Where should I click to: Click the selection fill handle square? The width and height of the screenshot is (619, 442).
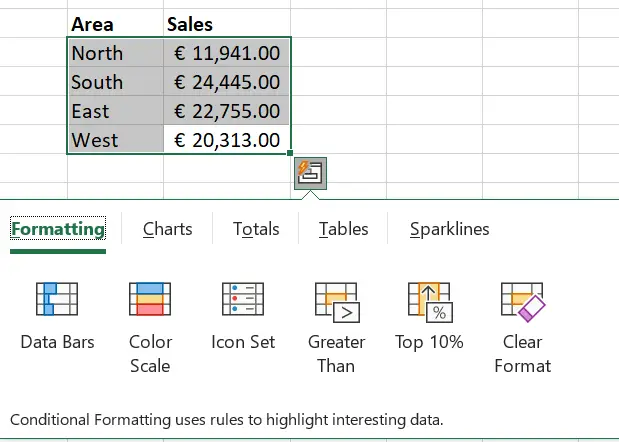290,153
